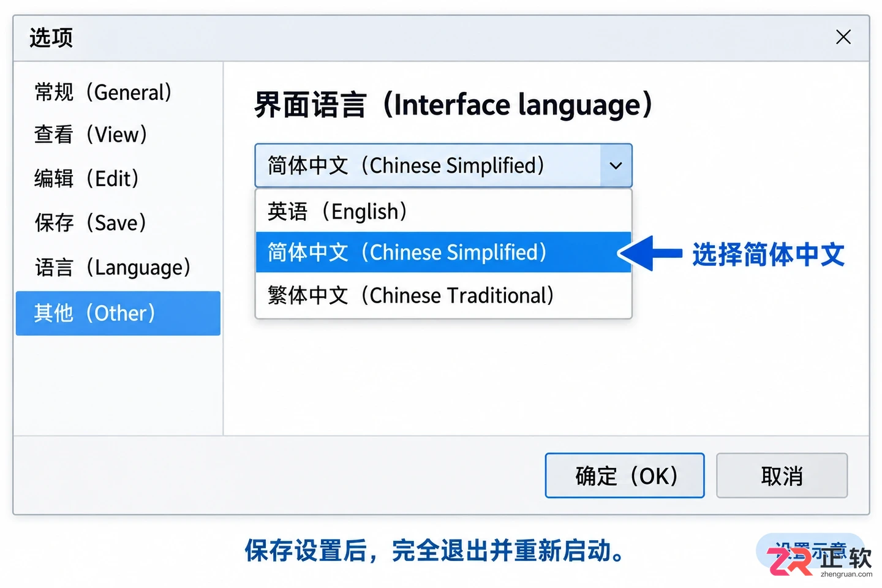Click the 界面语言 (Interface language) heading
This screenshot has height=588, width=882.
pyautogui.click(x=453, y=105)
